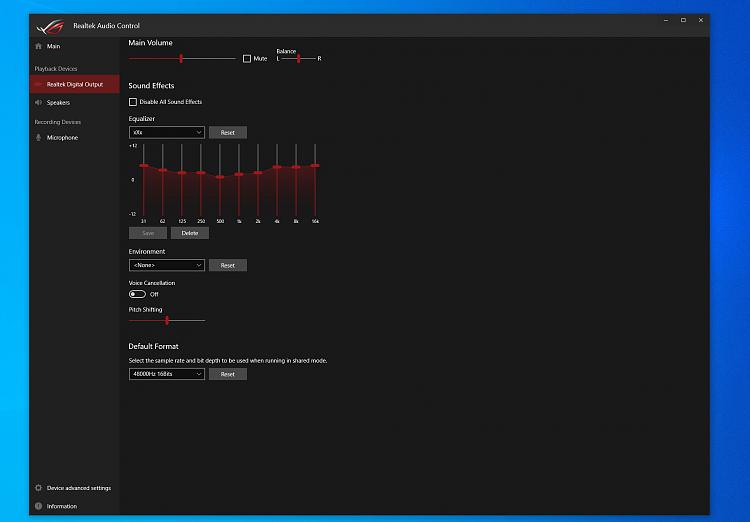This screenshot has height=522, width=750.
Task: Click the Recording Devices heading
Action: coord(57,122)
